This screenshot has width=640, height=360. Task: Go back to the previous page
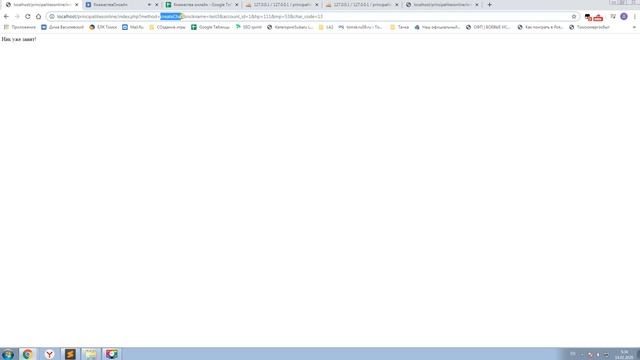6,16
